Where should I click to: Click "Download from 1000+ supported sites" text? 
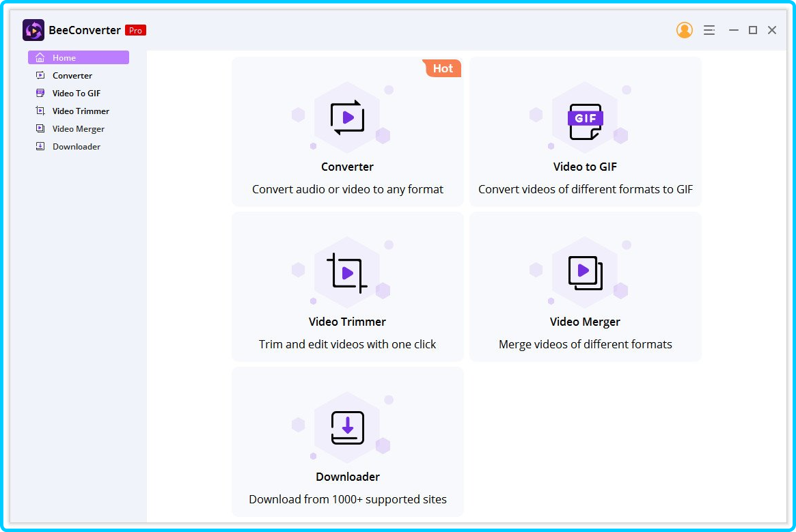348,499
